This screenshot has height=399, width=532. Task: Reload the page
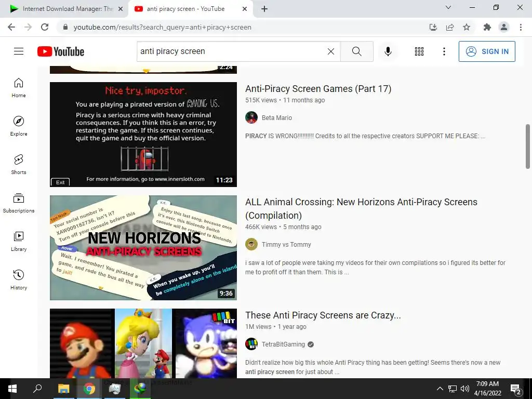(45, 27)
